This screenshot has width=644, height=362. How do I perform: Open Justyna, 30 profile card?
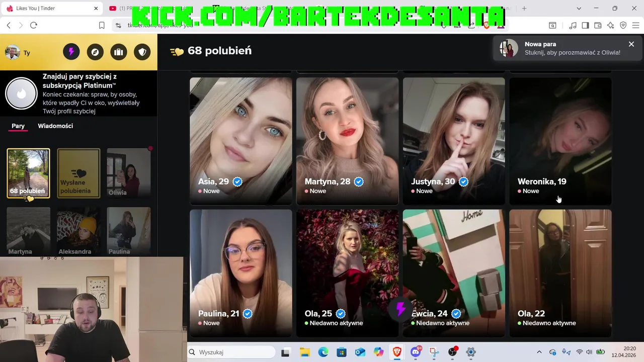454,141
